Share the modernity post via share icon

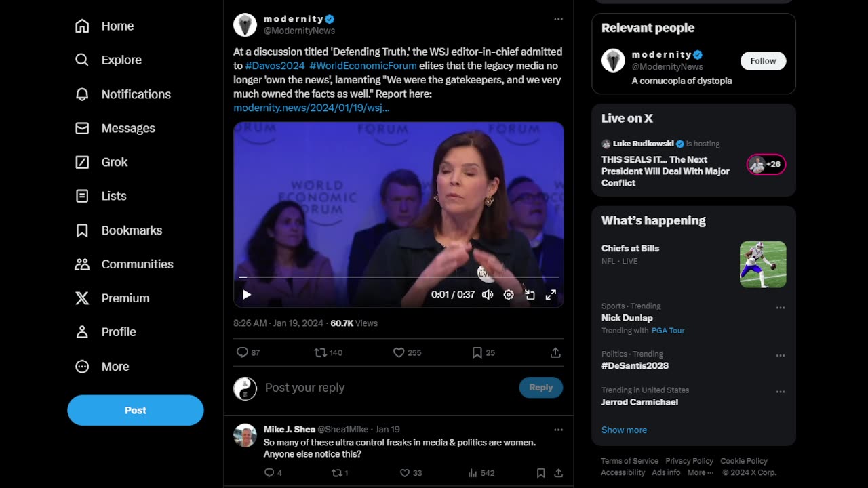(x=555, y=352)
